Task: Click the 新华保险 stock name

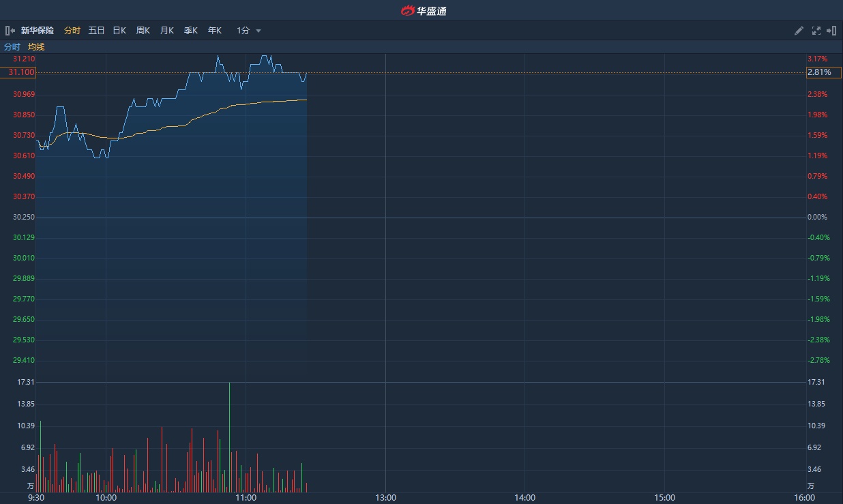Action: point(38,31)
